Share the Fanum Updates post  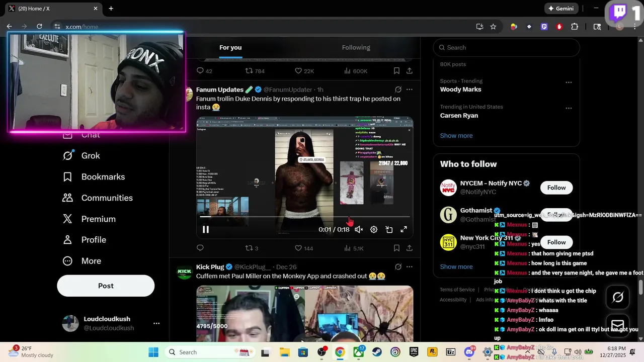410,248
